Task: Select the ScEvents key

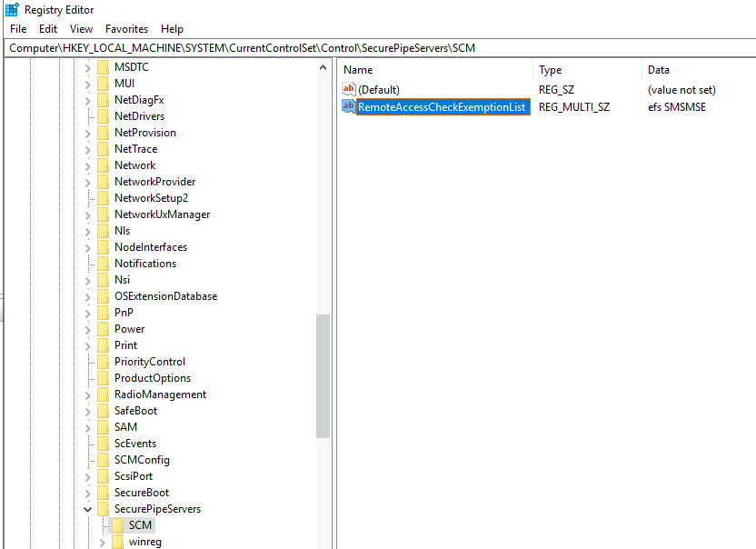Action: pos(135,444)
